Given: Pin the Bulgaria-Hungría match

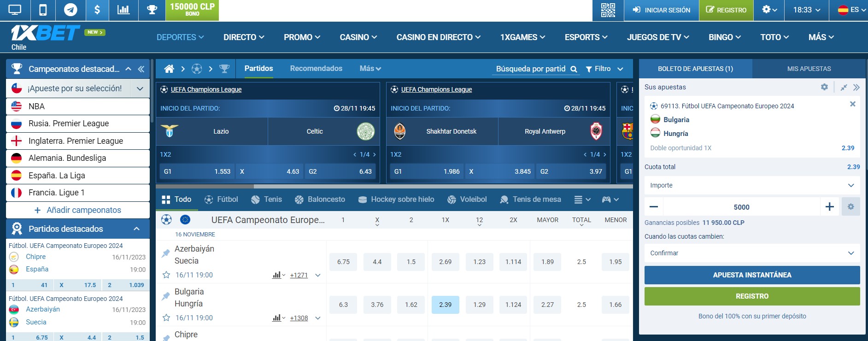Looking at the screenshot, I should pos(166,296).
